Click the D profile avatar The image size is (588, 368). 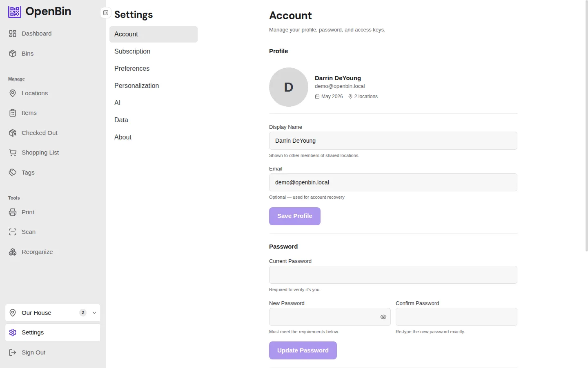click(289, 87)
